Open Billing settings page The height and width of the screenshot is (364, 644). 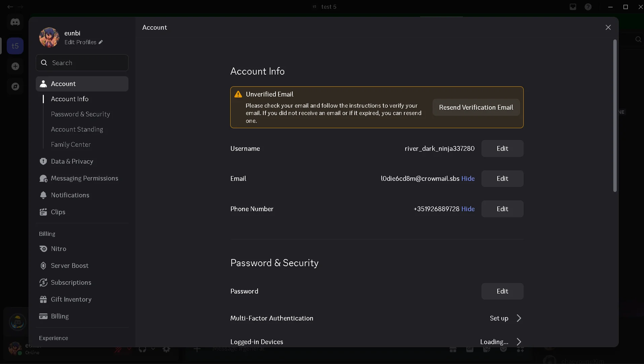click(x=82, y=316)
